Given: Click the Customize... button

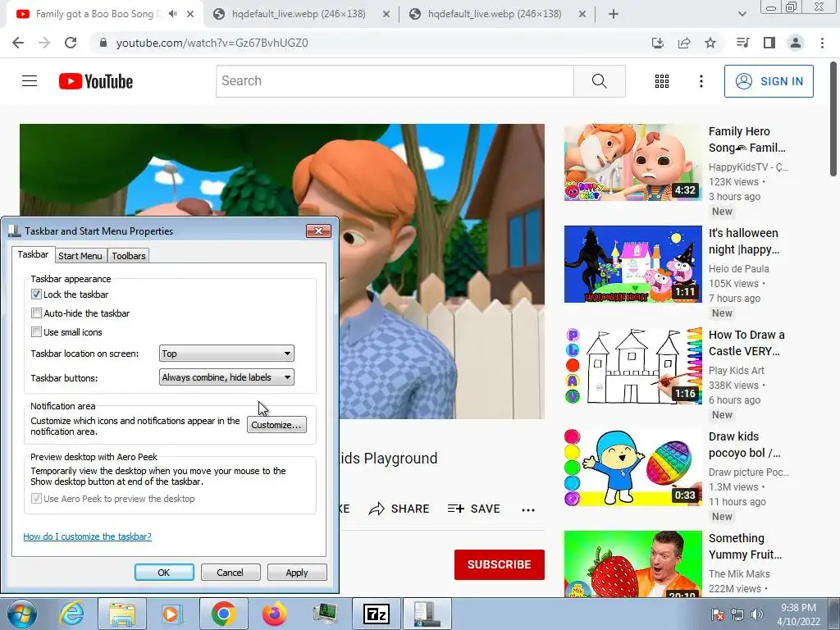Looking at the screenshot, I should point(276,425).
